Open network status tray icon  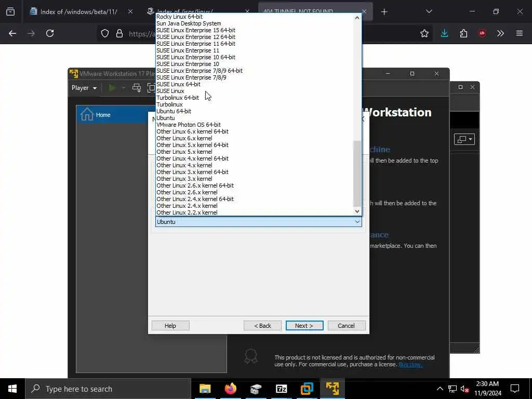coord(453,389)
